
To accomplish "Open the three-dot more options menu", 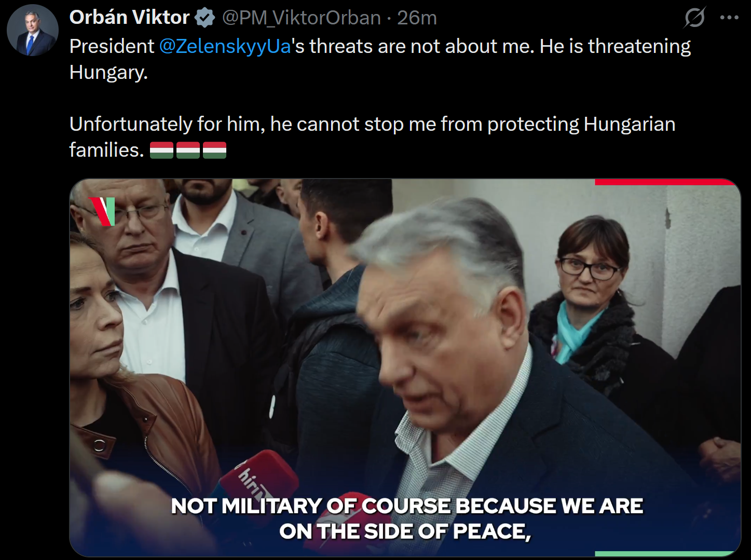I will (729, 18).
